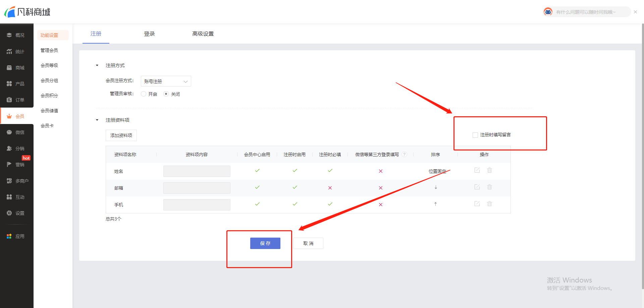Open the 产品 products sidebar item
The height and width of the screenshot is (308, 644).
click(x=15, y=84)
